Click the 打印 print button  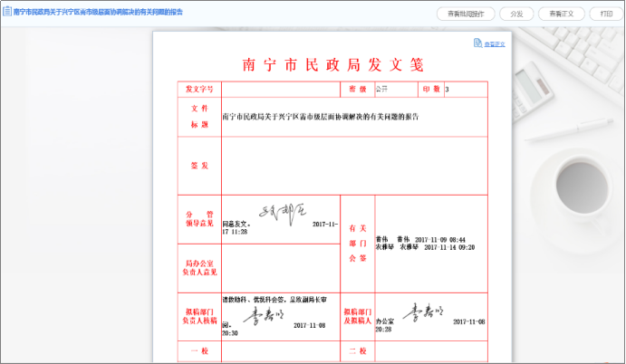(605, 14)
